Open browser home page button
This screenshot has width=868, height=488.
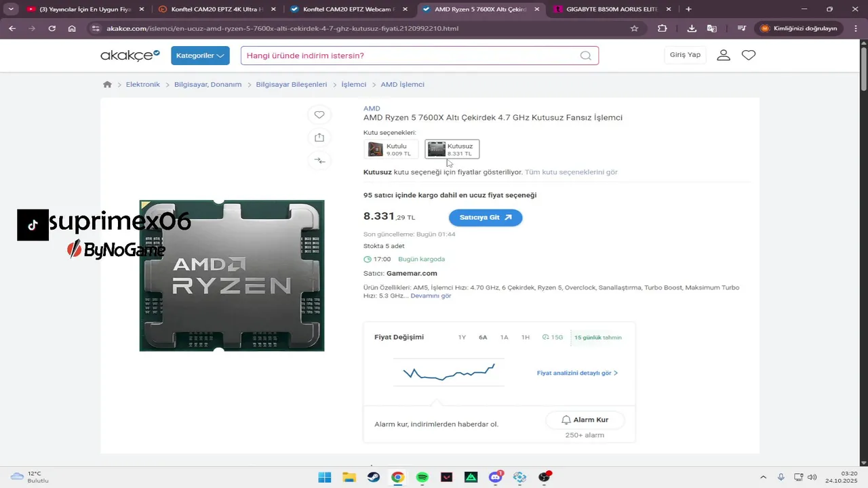click(x=72, y=28)
